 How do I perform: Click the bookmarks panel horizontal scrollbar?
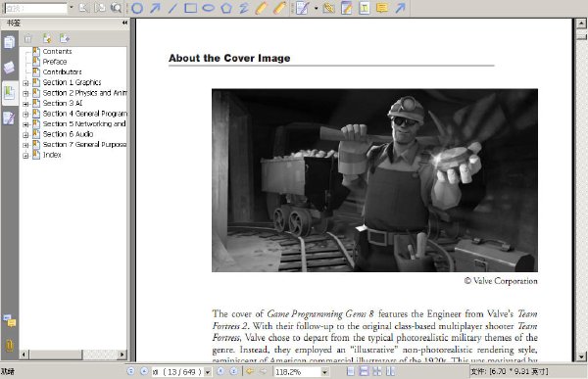pos(73,355)
